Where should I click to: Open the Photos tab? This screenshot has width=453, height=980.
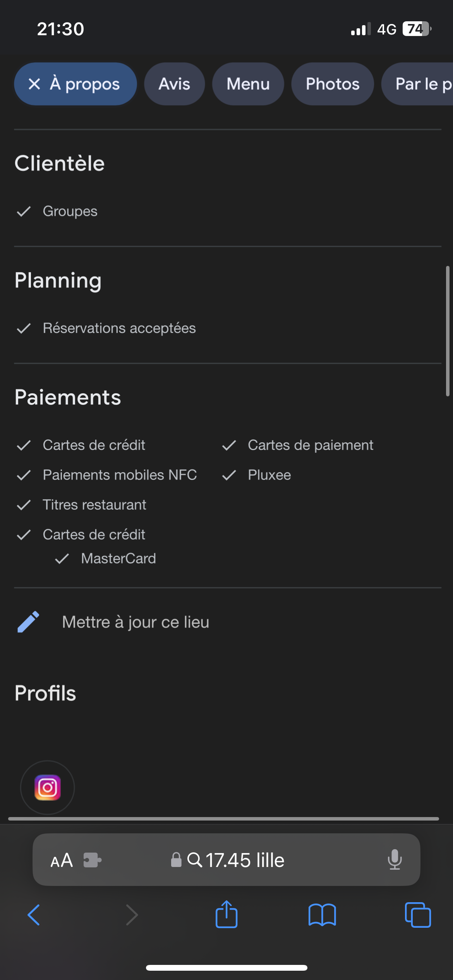(x=333, y=84)
